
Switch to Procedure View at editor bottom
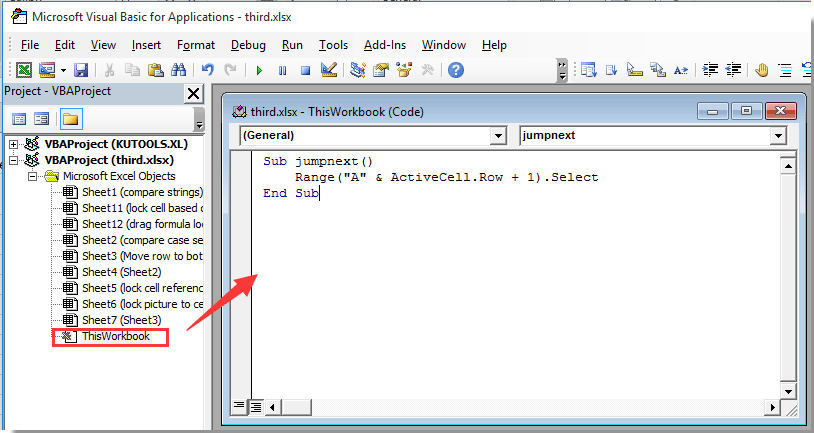coord(239,406)
